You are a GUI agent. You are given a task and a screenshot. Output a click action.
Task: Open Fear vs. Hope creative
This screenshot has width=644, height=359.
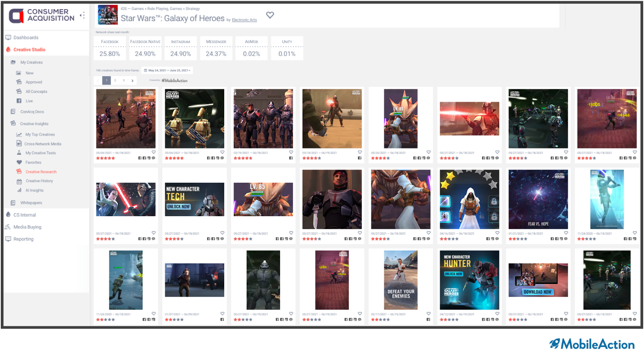pos(538,199)
